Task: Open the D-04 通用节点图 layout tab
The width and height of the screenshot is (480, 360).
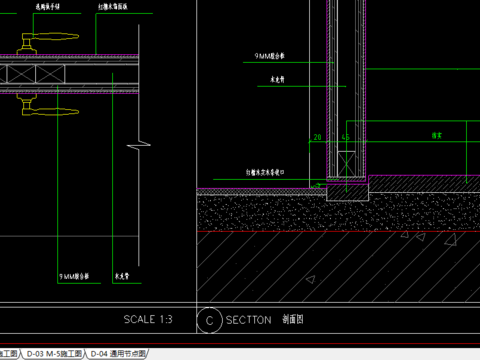Action: 118,354
